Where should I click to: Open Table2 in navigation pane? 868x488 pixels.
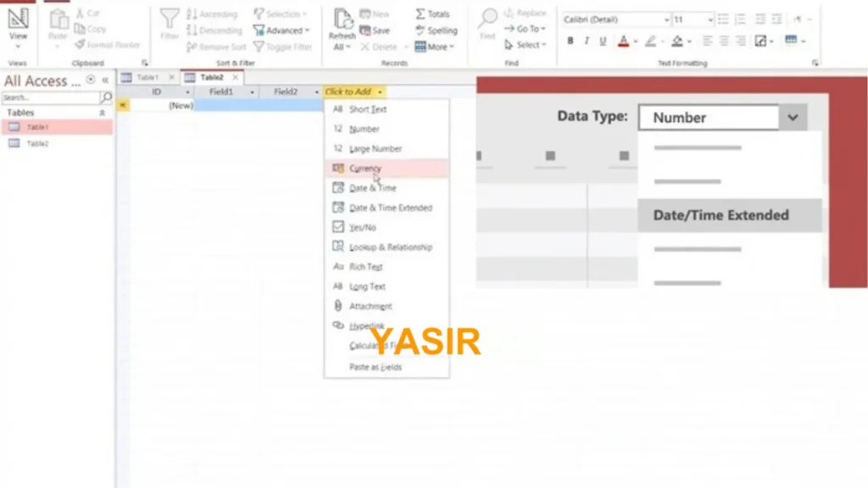pyautogui.click(x=57, y=143)
